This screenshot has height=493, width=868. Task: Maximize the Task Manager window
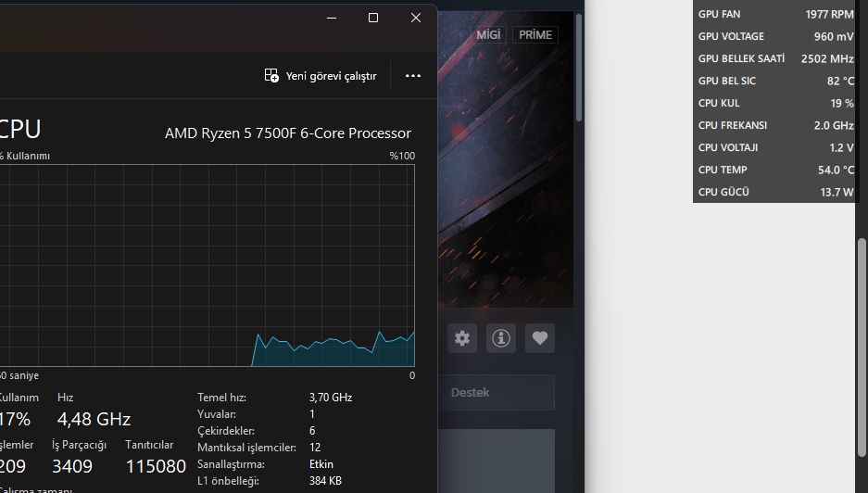(x=373, y=18)
